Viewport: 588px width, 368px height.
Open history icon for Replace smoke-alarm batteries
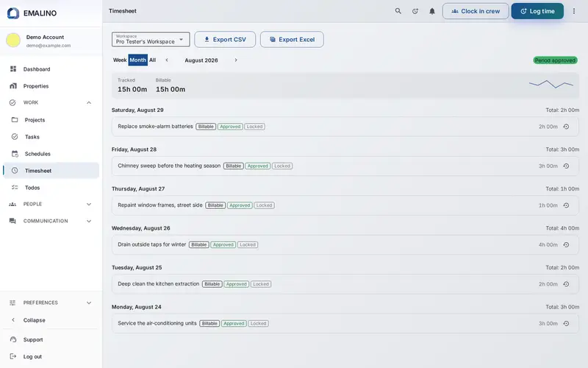[x=566, y=127]
